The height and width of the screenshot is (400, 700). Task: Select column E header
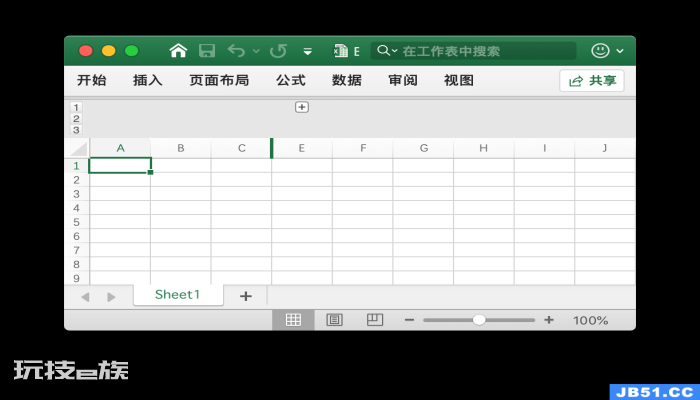pyautogui.click(x=302, y=148)
